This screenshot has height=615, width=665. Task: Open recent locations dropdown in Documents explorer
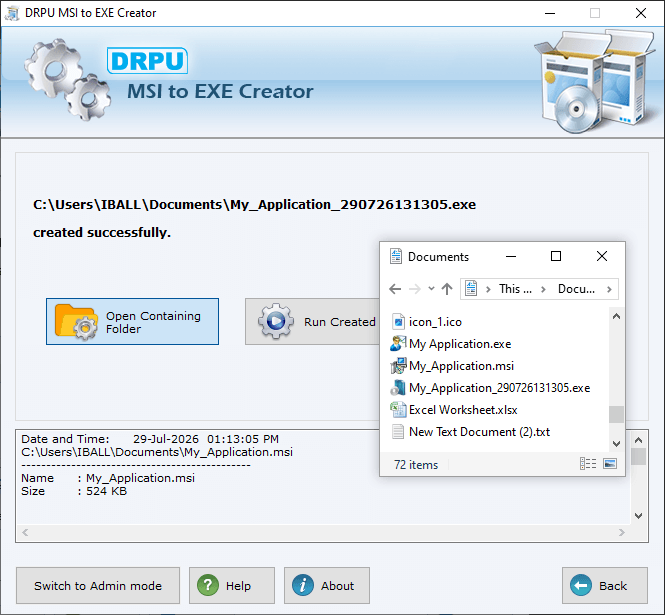[x=431, y=289]
